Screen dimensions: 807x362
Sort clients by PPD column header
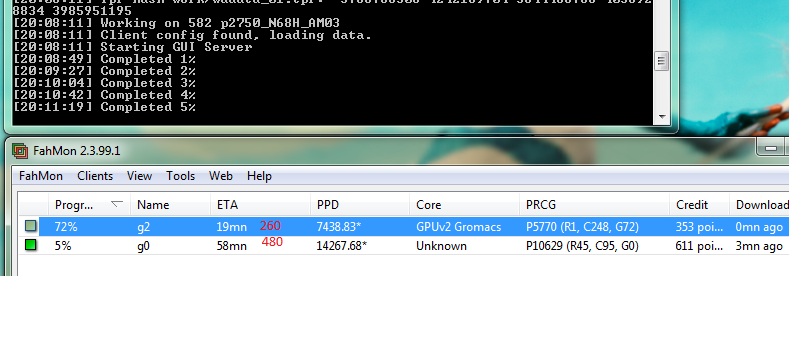tap(360, 205)
